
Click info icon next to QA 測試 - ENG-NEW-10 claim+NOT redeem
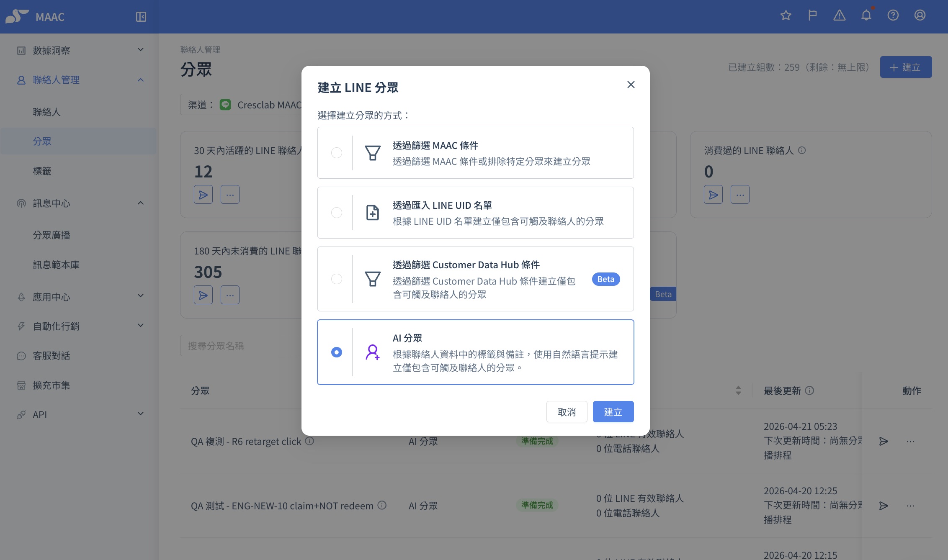click(x=382, y=505)
